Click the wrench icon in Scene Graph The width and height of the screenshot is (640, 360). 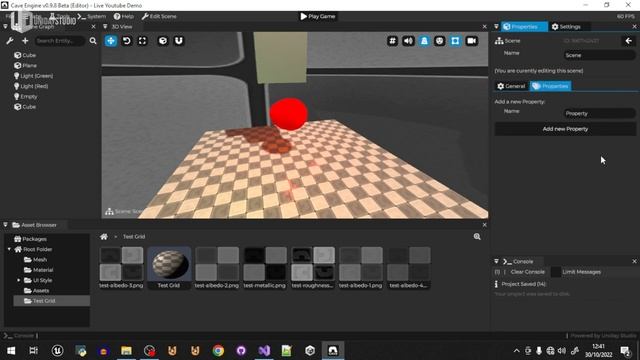(10, 41)
